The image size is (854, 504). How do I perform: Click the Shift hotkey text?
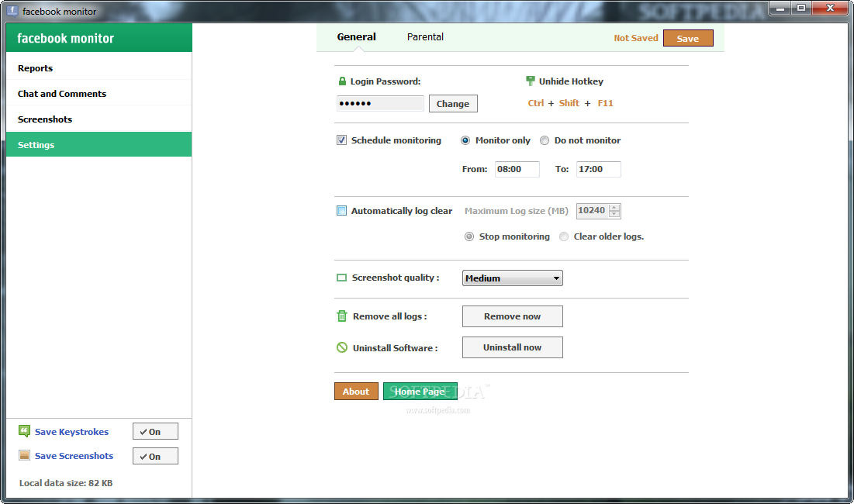[569, 103]
